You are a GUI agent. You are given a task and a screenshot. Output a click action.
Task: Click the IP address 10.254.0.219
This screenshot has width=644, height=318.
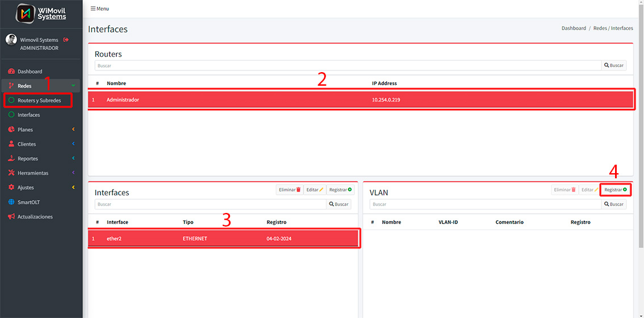click(x=386, y=99)
